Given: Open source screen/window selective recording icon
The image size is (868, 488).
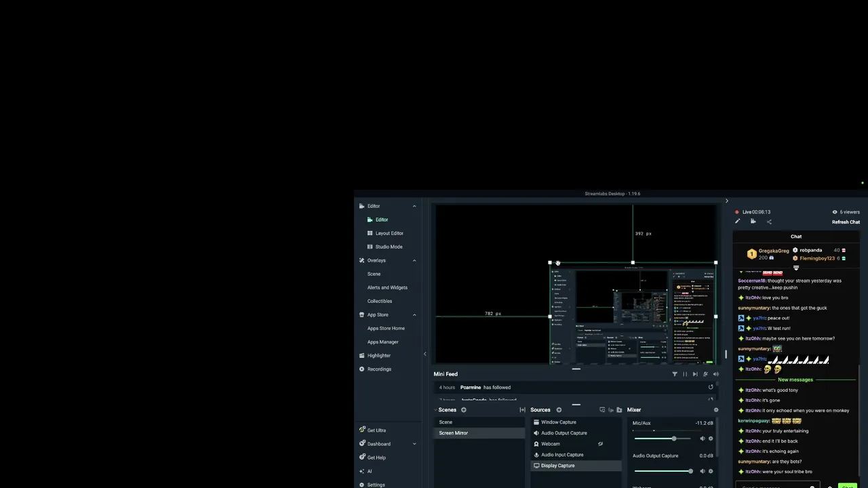Looking at the screenshot, I should (x=602, y=410).
